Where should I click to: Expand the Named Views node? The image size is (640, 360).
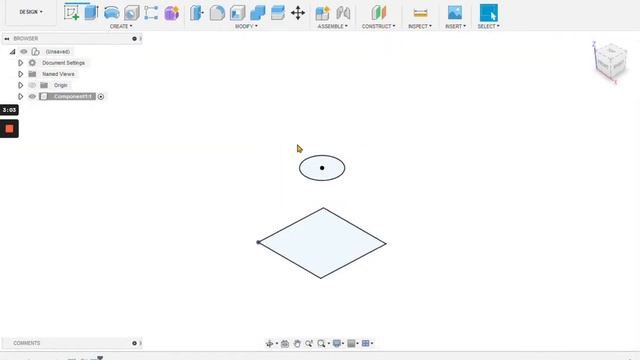point(20,74)
